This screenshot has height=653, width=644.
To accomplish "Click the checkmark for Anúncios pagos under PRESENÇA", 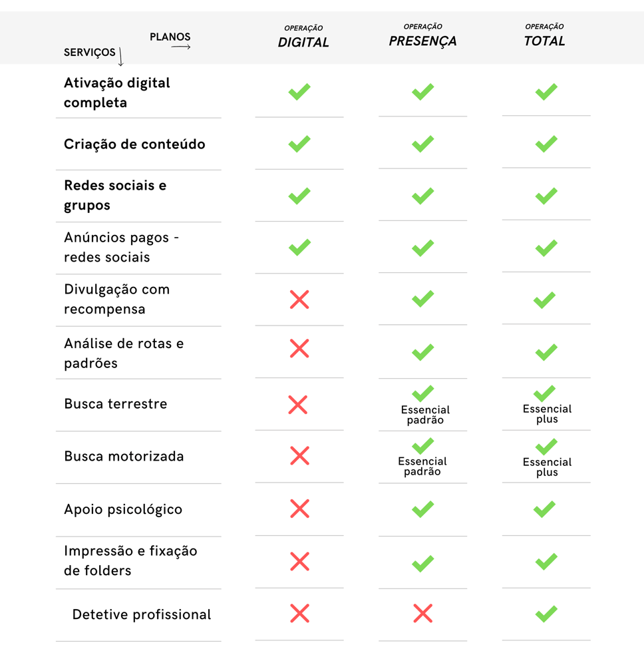I will pyautogui.click(x=423, y=248).
